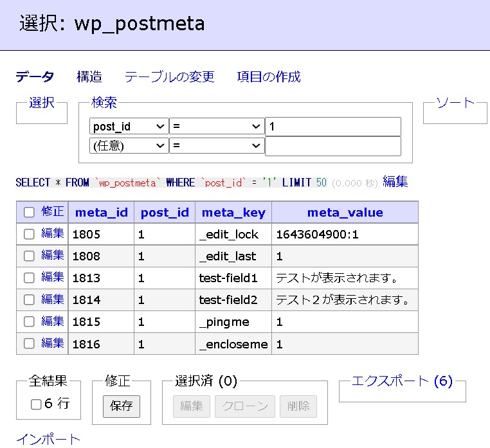Open the operator dropdown in second search row

[217, 146]
